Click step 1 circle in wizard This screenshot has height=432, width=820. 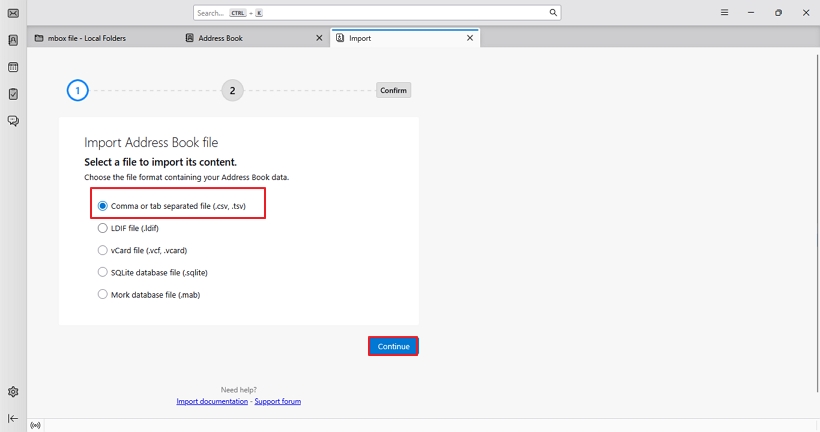77,90
